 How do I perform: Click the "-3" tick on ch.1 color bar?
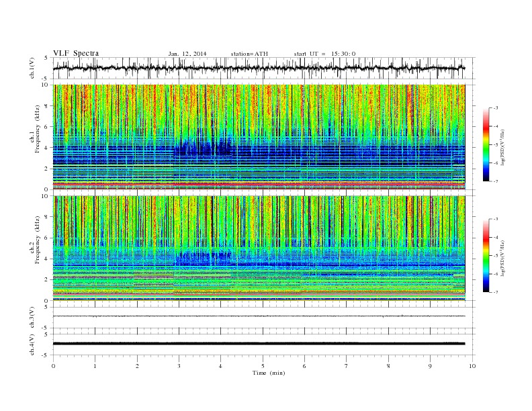[495, 108]
